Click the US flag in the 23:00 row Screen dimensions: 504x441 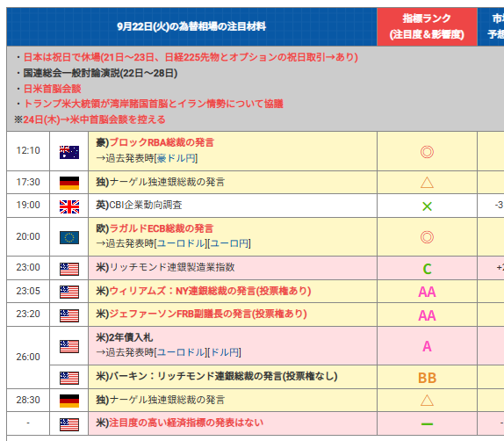pyautogui.click(x=69, y=269)
